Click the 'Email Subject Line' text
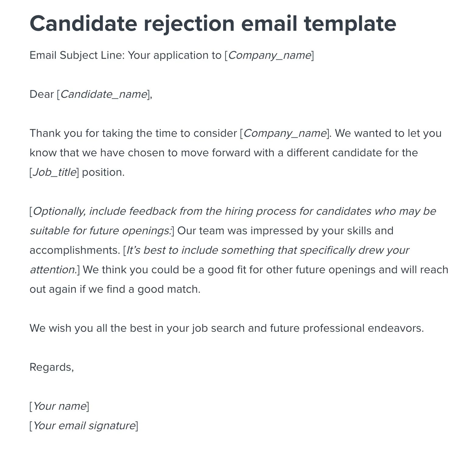This screenshot has width=476, height=449. point(76,55)
